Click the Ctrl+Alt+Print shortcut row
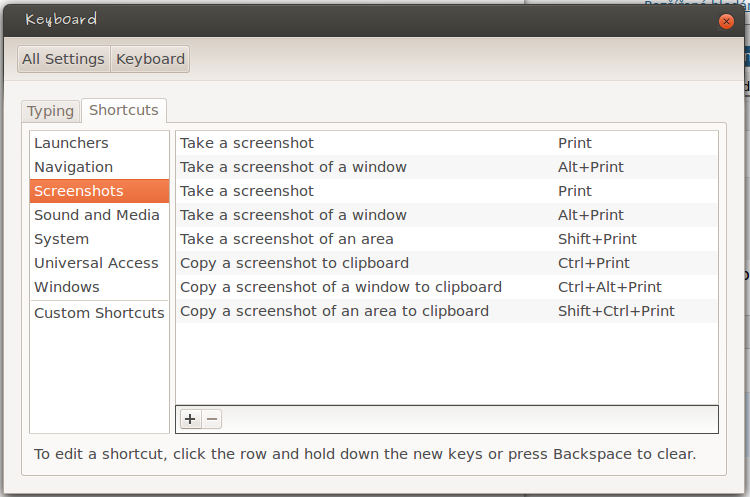Viewport: 750px width, 497px height. click(447, 287)
